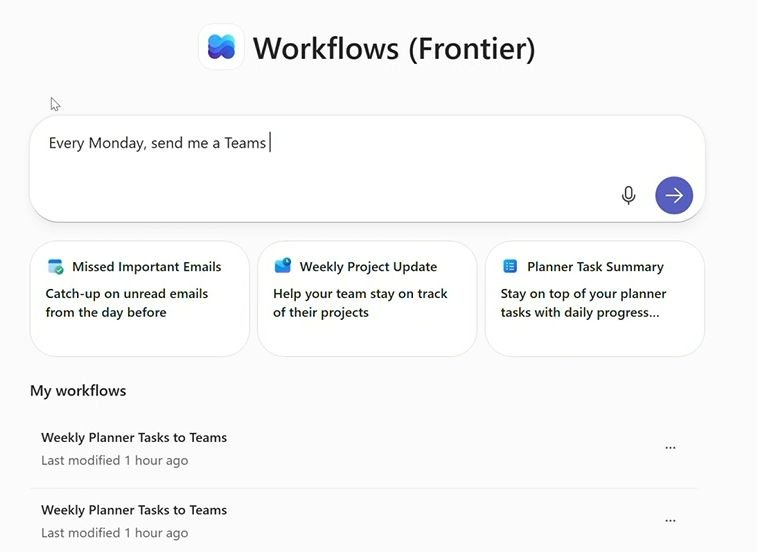Select the Weekly Project Update template card
The height and width of the screenshot is (552, 757).
click(367, 298)
